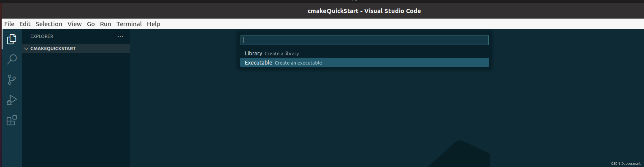Open Explorer's more actions ellipsis
Viewport: 644px width, 167px height.
coord(120,36)
